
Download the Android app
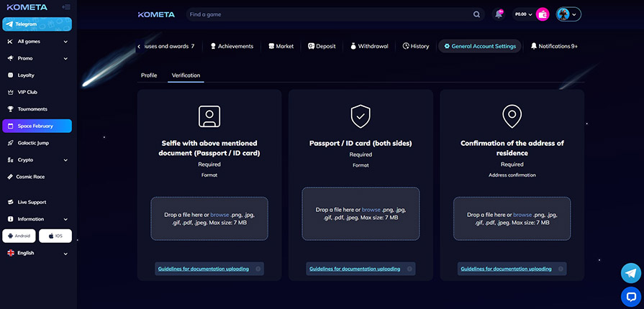[19, 236]
